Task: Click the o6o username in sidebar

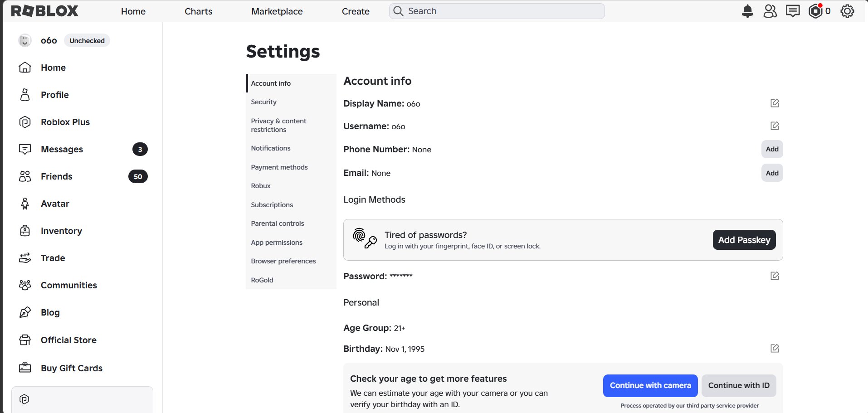Action: point(49,40)
